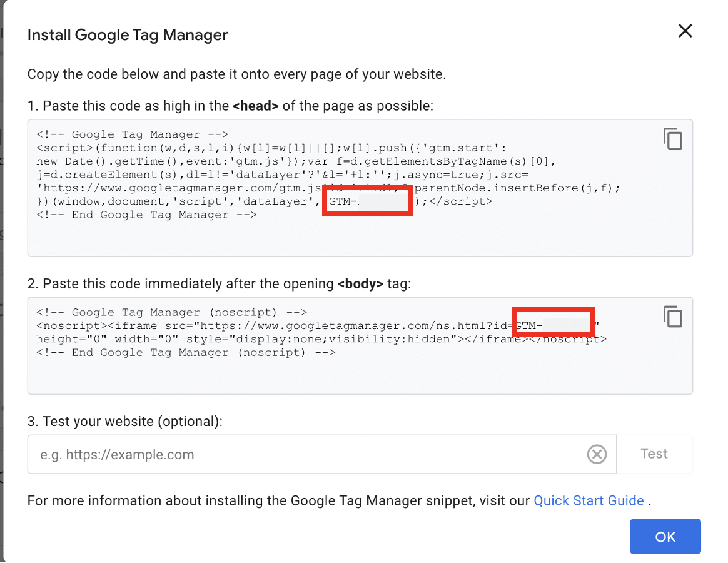Click the head script code block
Viewport: 728px width, 563px height.
point(360,188)
